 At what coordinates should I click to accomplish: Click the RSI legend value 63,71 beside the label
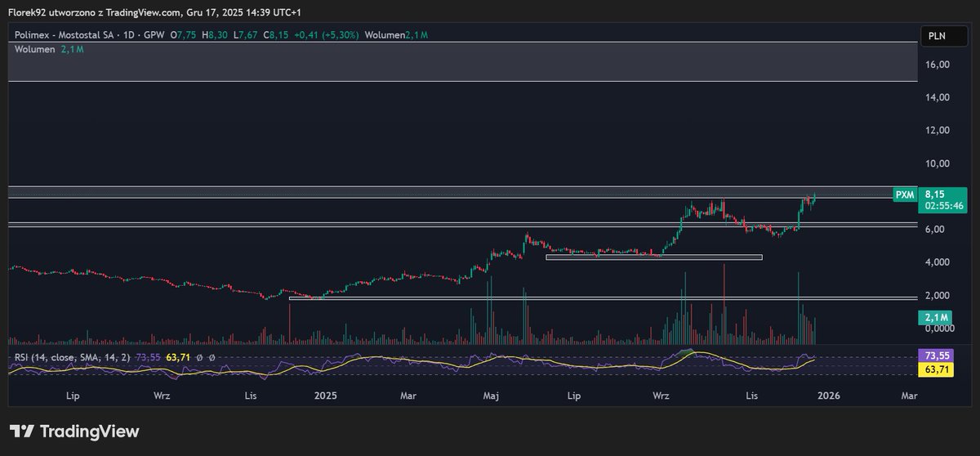tap(178, 357)
